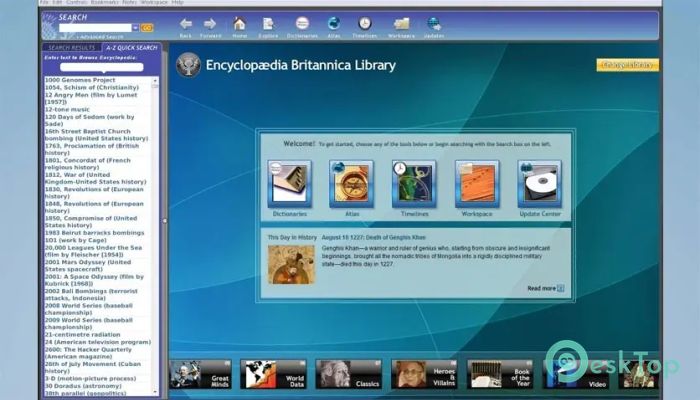This screenshot has height=400, width=700.
Task: Open the Updates globe icon in the toolbar
Action: click(x=433, y=24)
